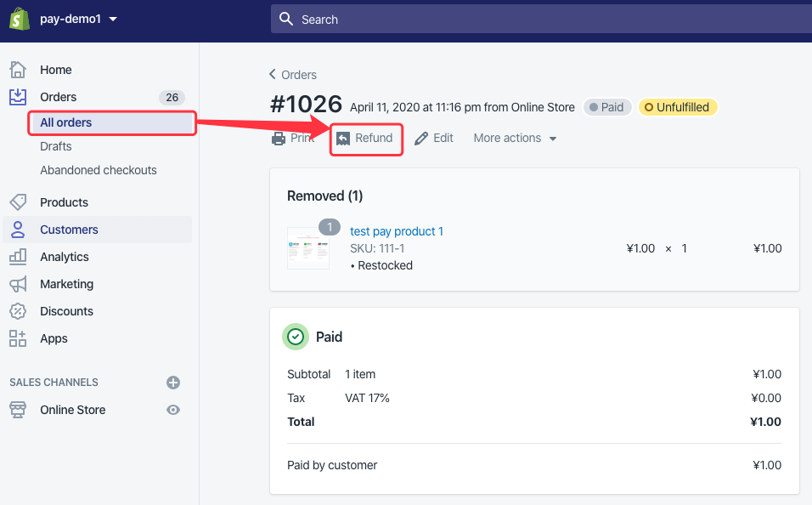
Task: Click the Discounts percent icon
Action: (17, 310)
